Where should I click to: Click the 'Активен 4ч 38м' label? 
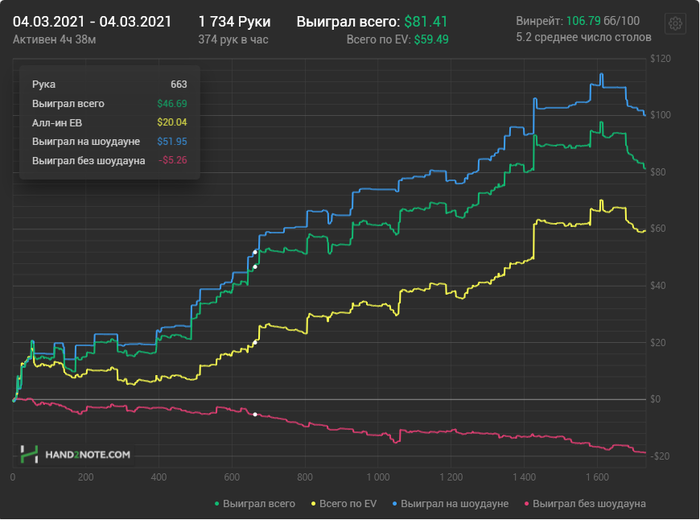pos(54,40)
